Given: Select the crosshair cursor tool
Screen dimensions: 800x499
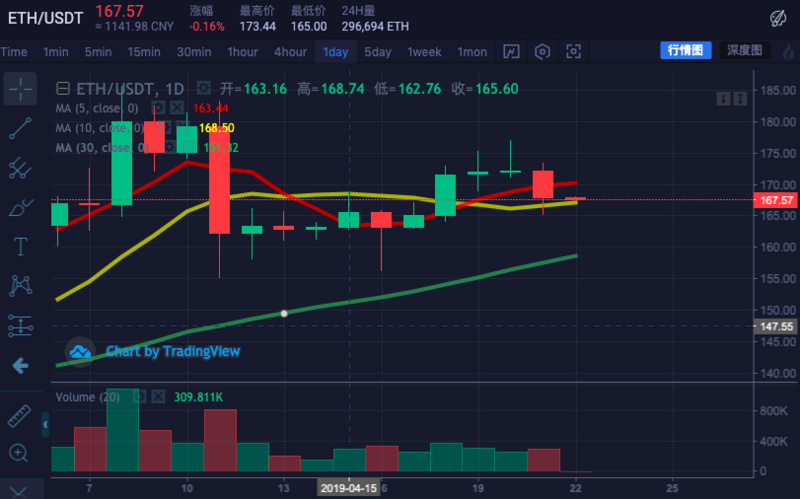Looking at the screenshot, I should point(19,89).
